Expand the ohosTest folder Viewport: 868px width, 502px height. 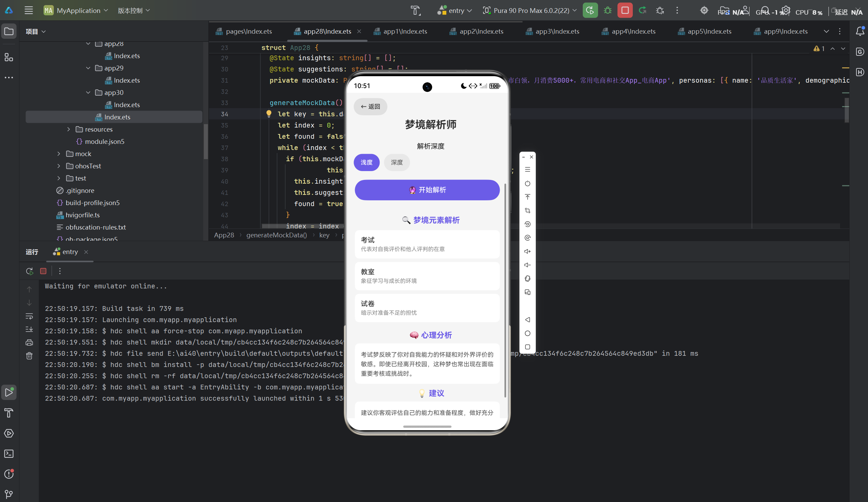click(x=59, y=166)
